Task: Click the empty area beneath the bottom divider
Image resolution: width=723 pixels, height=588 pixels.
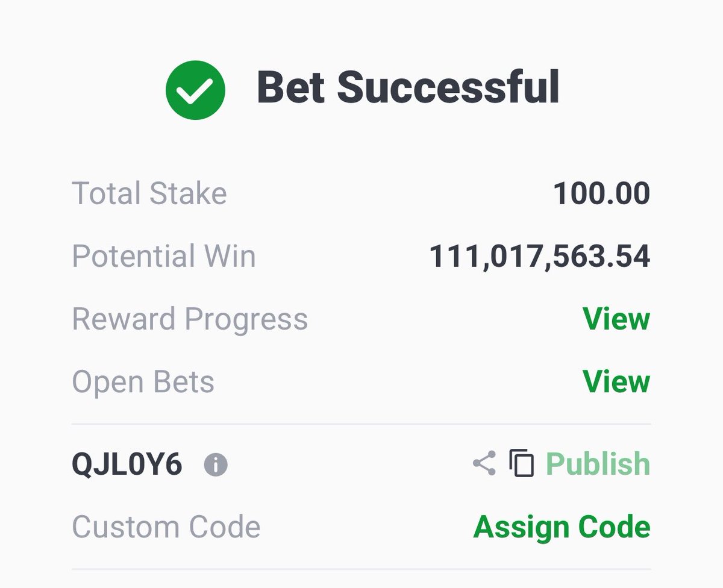Action: click(361, 580)
